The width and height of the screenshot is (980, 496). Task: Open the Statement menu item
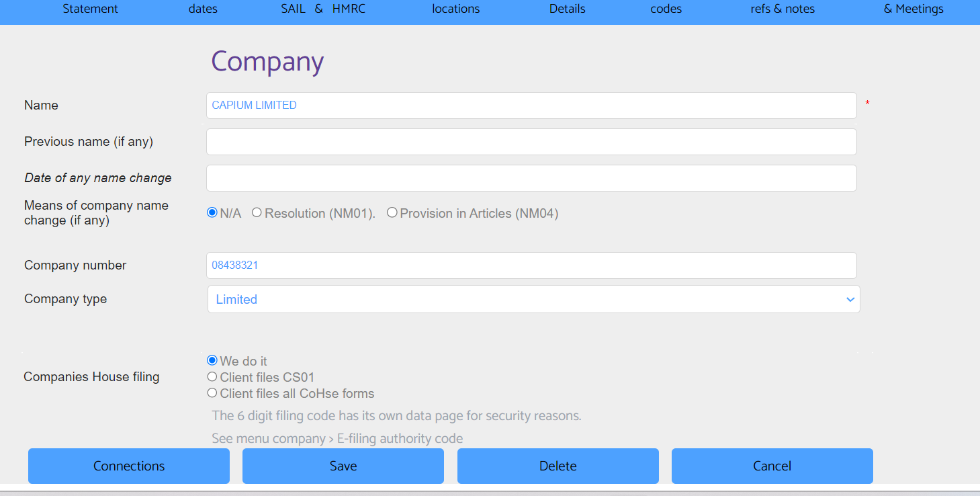[90, 9]
